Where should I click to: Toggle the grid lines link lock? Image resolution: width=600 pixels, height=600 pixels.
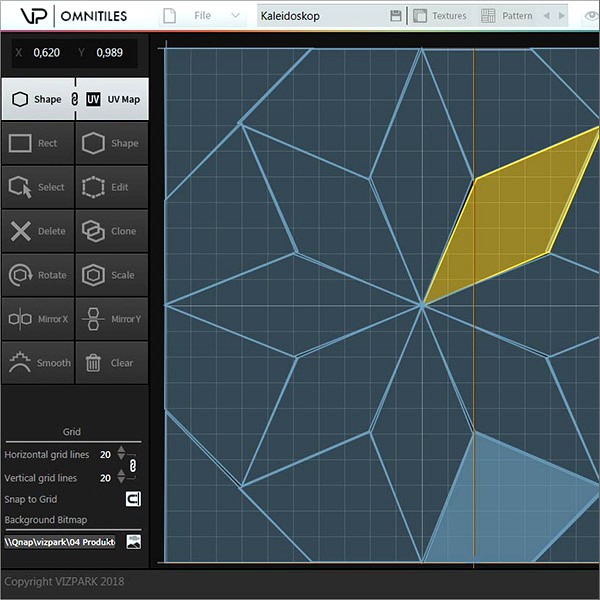[x=133, y=466]
